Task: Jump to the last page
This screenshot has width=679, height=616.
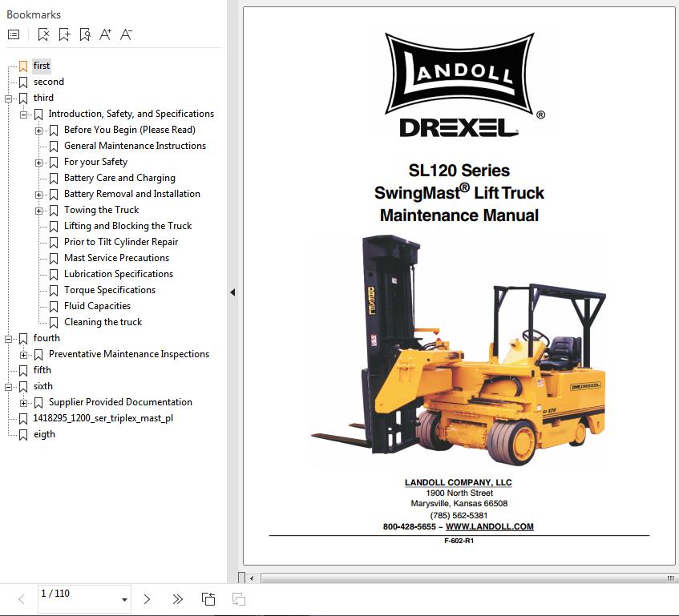Action: pyautogui.click(x=177, y=599)
